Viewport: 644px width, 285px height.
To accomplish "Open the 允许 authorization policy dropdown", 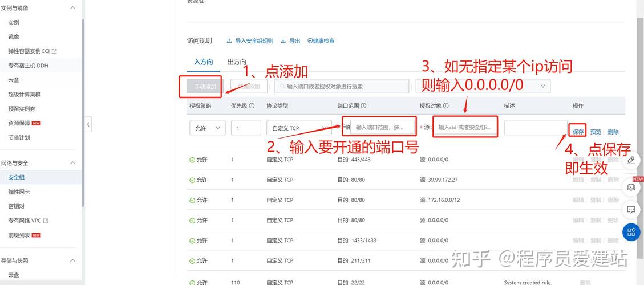I will 208,128.
